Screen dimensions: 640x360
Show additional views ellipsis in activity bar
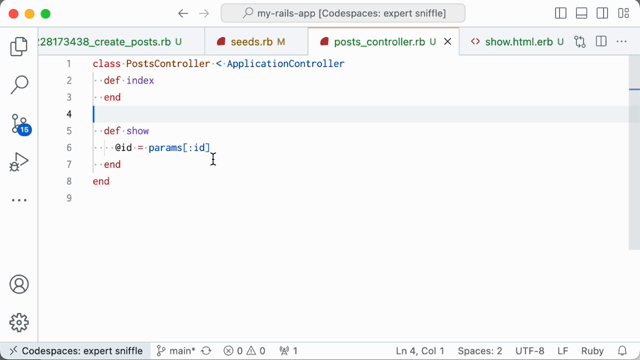pos(19,200)
